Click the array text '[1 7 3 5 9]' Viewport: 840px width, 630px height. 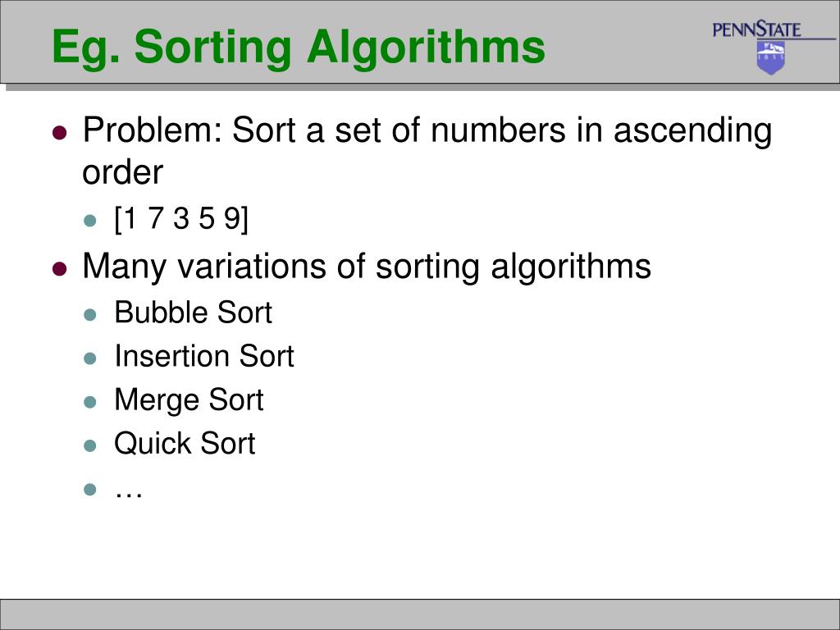[181, 218]
